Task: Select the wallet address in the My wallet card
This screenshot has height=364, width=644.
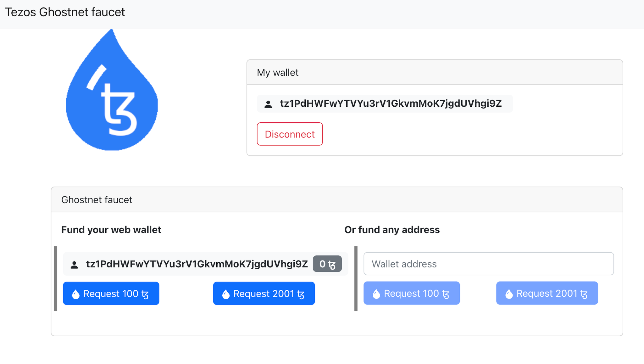Action: (391, 104)
